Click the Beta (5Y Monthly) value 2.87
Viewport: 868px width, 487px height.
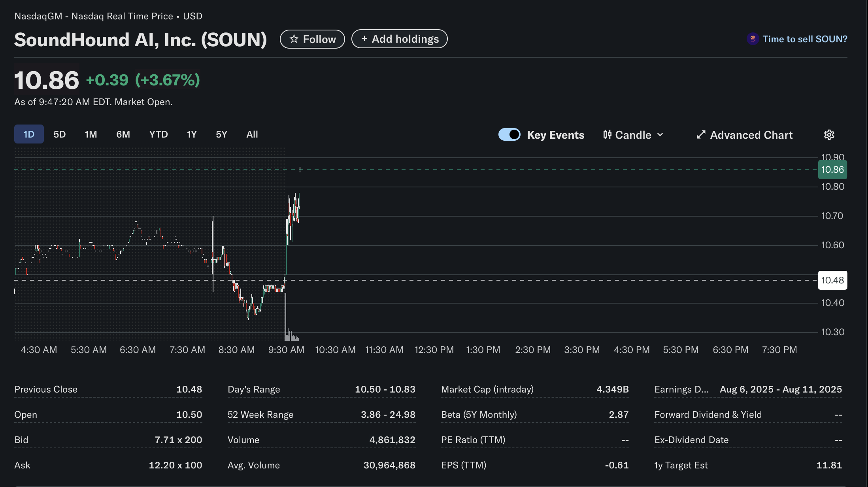[619, 415]
